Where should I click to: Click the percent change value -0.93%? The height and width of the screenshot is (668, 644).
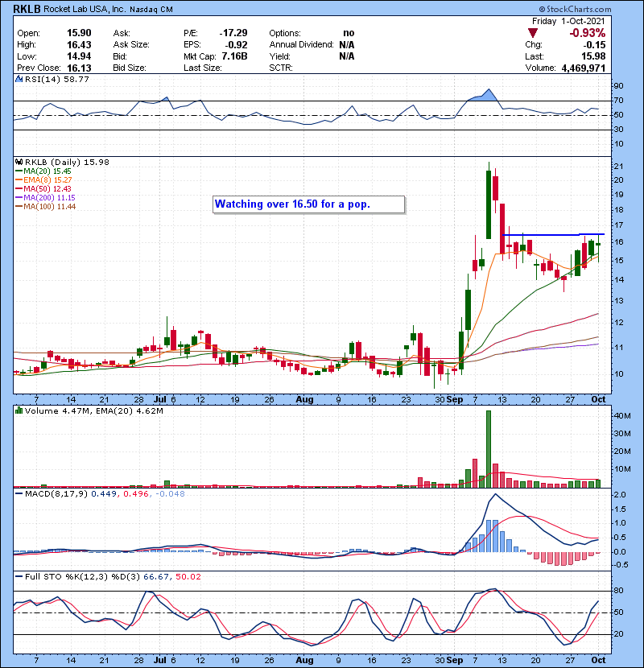[588, 33]
